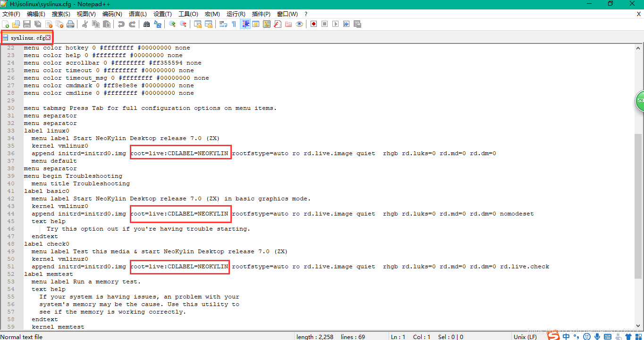The width and height of the screenshot is (644, 340).
Task: Open the 插件(P) plugins menu
Action: pos(261,14)
